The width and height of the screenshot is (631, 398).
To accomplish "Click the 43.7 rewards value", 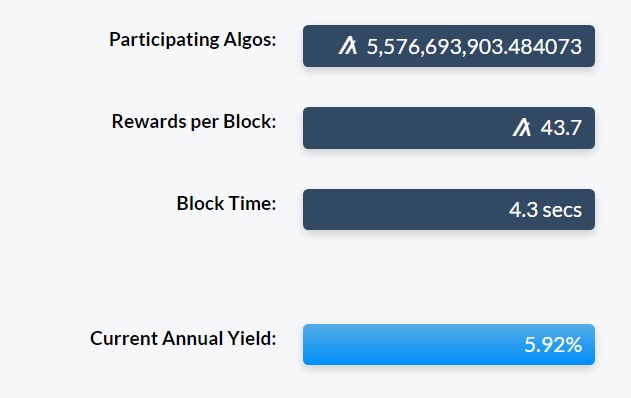I will [x=561, y=128].
